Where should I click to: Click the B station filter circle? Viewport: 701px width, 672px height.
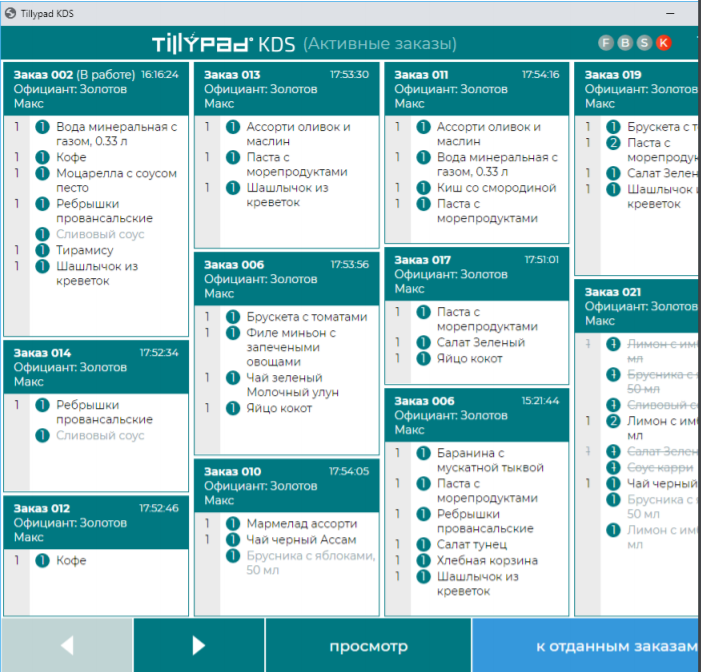(x=625, y=43)
